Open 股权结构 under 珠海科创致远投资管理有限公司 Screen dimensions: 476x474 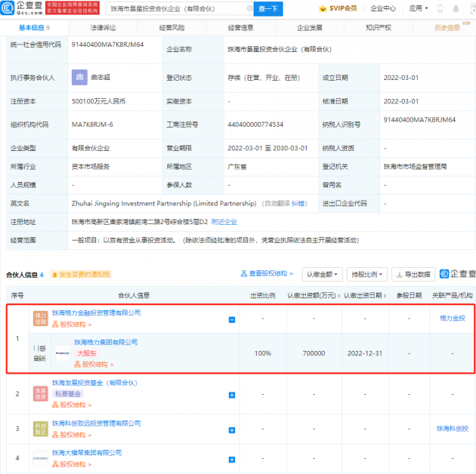72,435
